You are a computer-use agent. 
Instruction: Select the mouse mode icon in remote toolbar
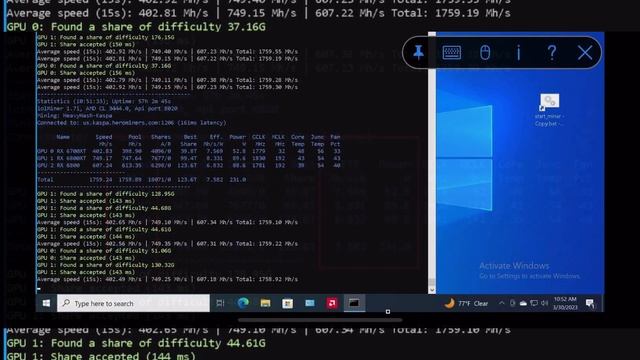click(485, 53)
